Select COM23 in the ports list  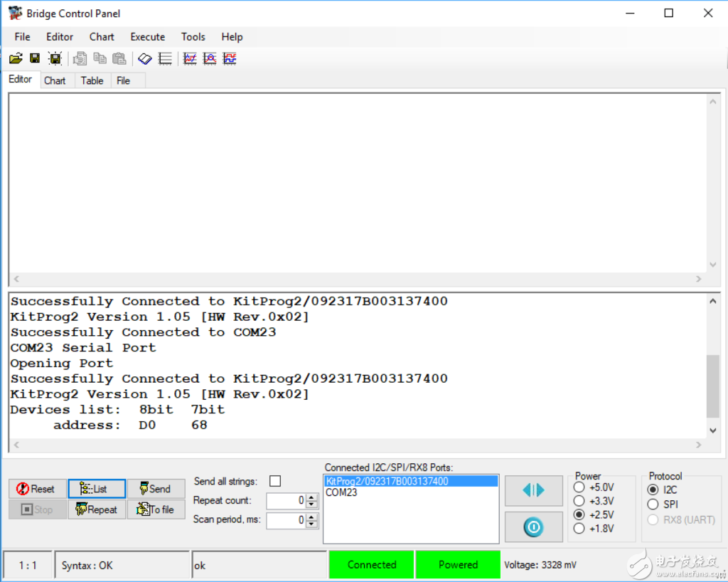[x=342, y=492]
